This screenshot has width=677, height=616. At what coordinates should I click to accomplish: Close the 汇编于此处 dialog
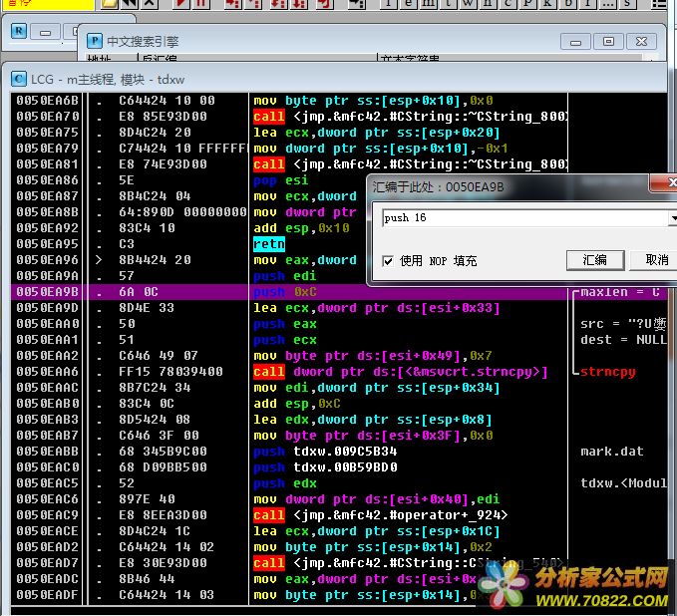(667, 182)
